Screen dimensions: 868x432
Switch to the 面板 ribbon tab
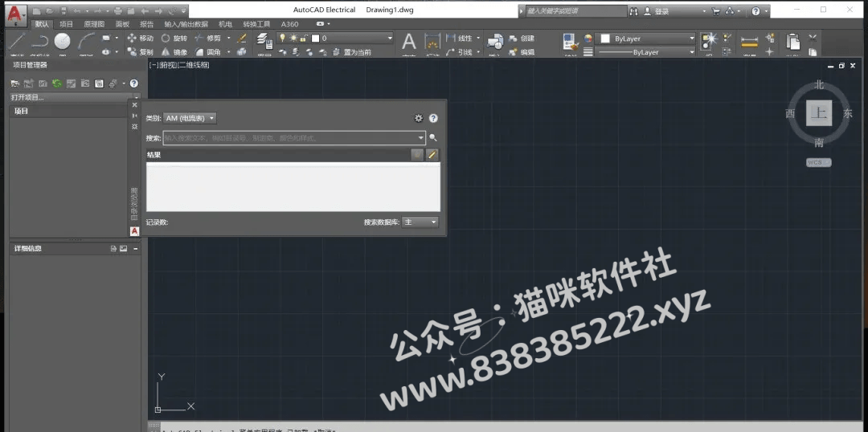coord(122,24)
